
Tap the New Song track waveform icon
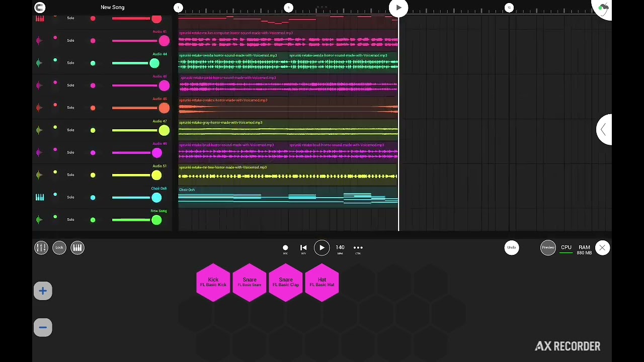40,220
